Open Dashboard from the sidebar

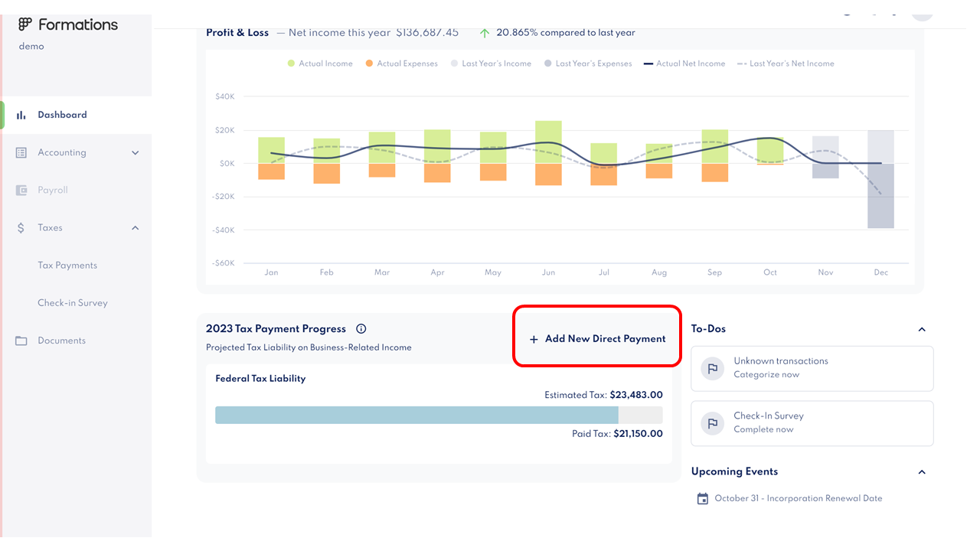(x=76, y=115)
